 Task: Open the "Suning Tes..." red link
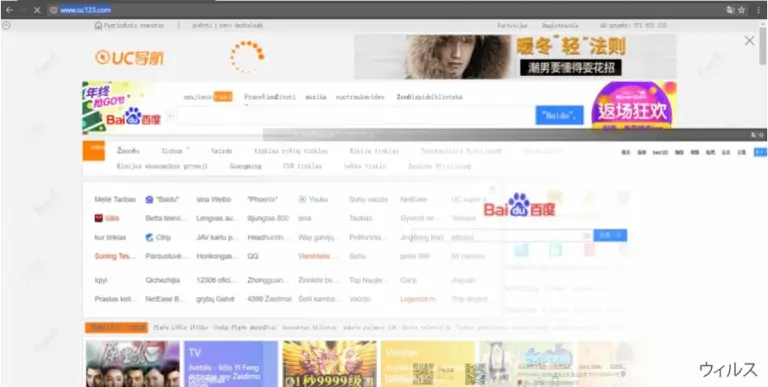click(116, 256)
